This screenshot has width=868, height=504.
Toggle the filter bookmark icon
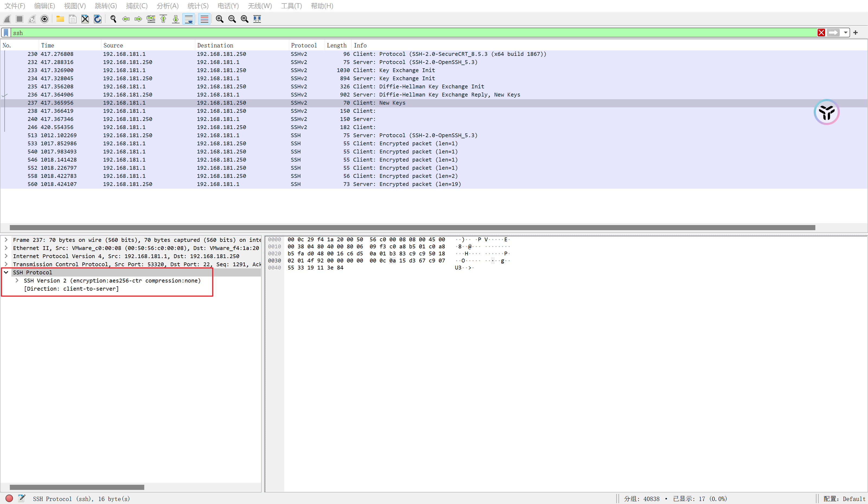tap(5, 32)
